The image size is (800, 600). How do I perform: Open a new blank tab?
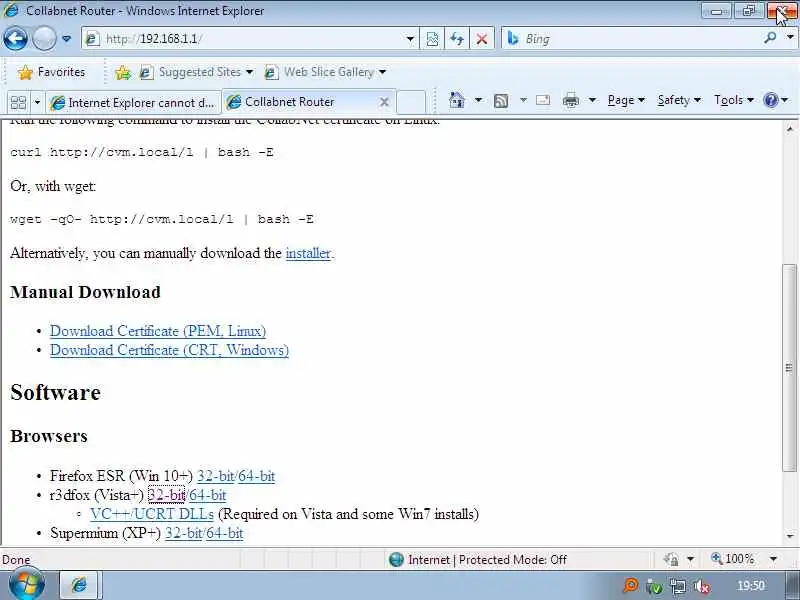(x=411, y=102)
